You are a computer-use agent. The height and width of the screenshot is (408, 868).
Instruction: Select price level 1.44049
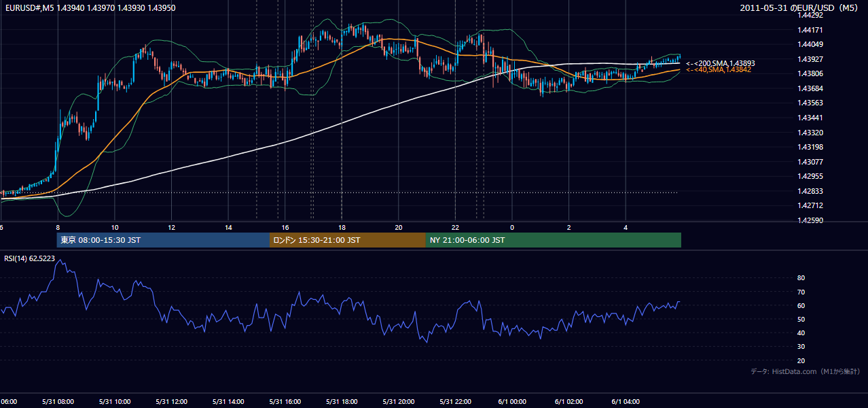click(x=810, y=44)
